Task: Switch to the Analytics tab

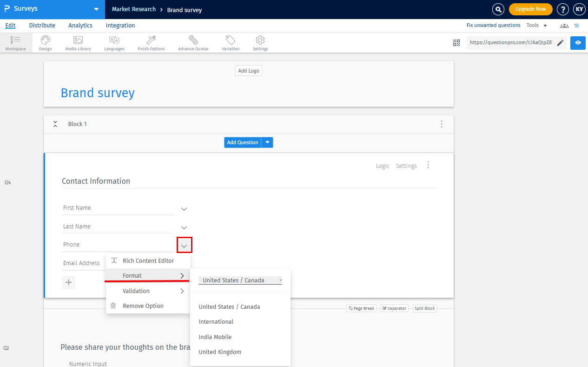Action: click(x=80, y=26)
